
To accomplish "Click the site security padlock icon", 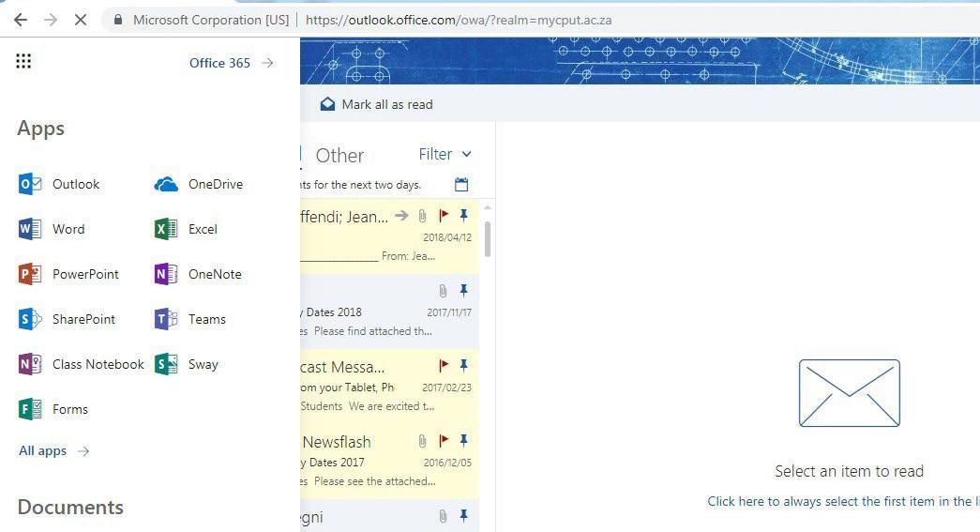I will coord(118,20).
